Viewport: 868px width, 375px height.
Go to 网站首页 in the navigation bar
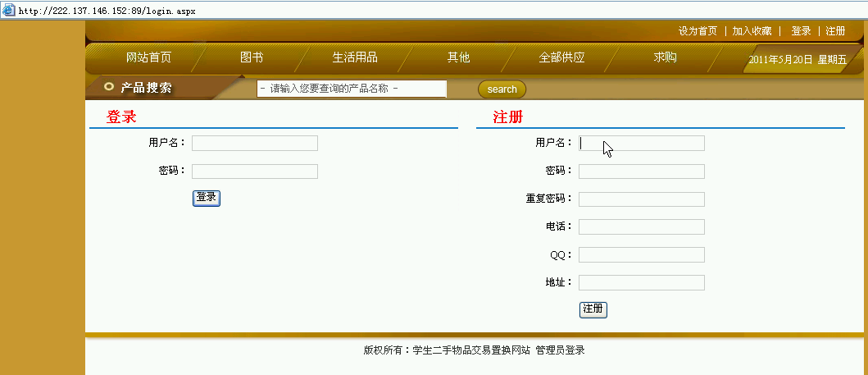coord(149,57)
